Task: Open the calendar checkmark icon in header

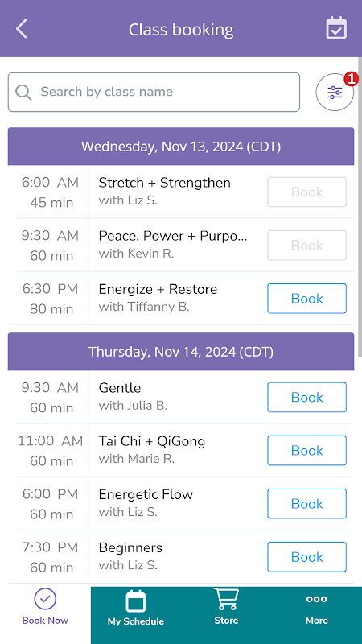Action: point(336,28)
